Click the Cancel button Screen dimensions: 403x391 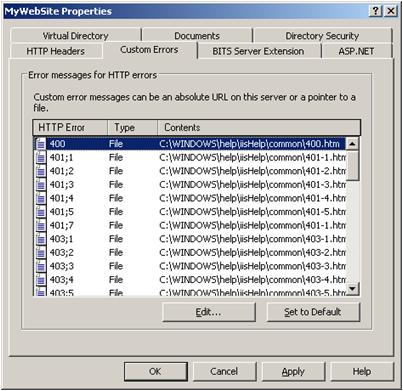pos(224,371)
